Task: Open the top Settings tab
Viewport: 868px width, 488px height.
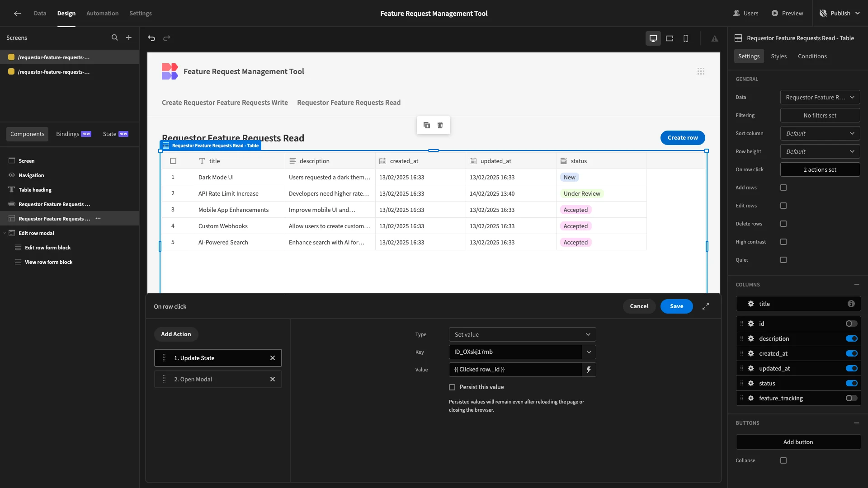Action: (x=141, y=14)
